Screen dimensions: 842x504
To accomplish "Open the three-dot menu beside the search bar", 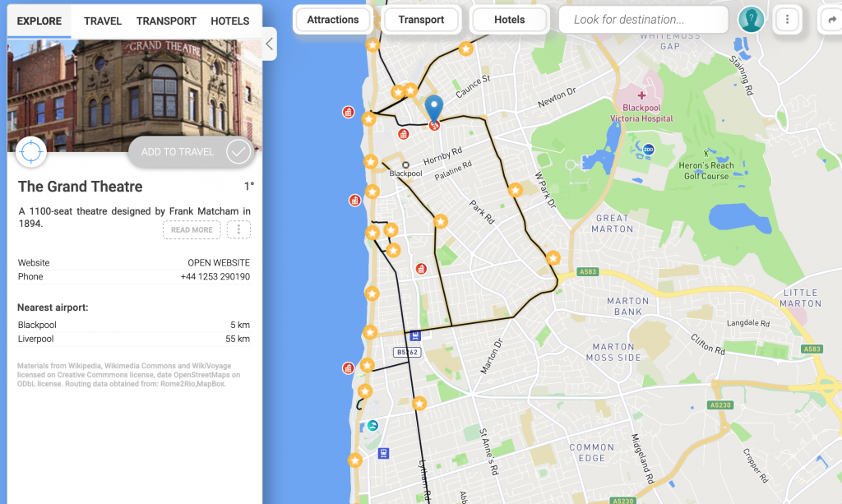I will coord(788,19).
